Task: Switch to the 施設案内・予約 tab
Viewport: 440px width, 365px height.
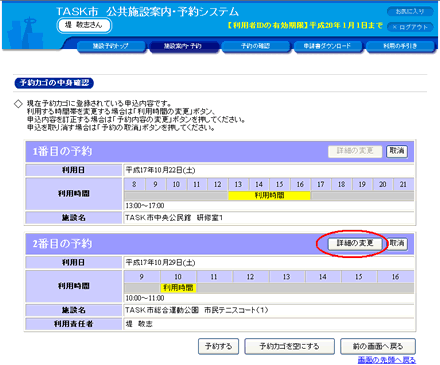Action: [183, 46]
